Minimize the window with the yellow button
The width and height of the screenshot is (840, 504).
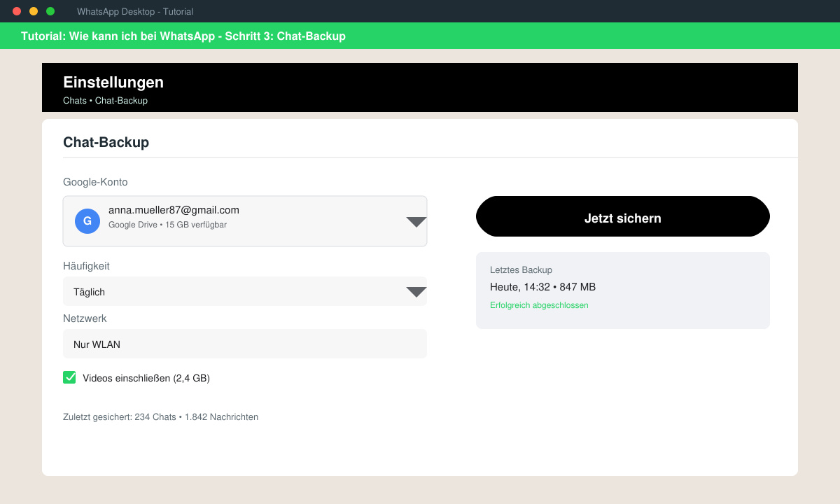coord(34,11)
